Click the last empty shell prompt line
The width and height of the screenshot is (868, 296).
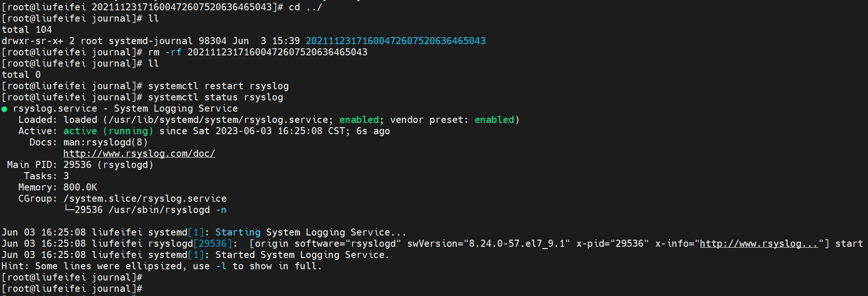pos(72,289)
